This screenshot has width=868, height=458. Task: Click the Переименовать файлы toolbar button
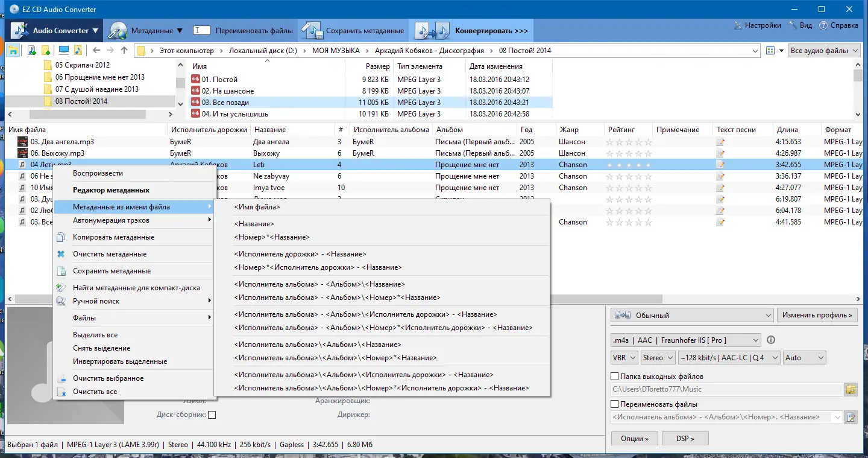tap(243, 30)
